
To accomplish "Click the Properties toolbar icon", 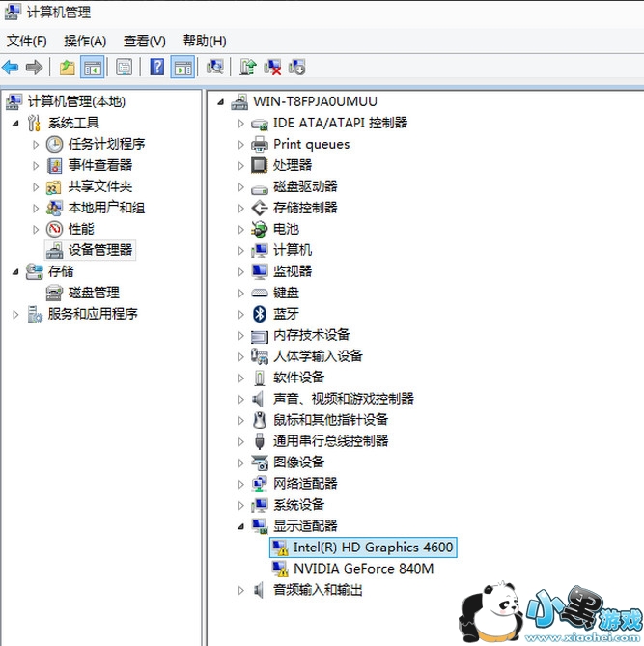I will (x=124, y=68).
